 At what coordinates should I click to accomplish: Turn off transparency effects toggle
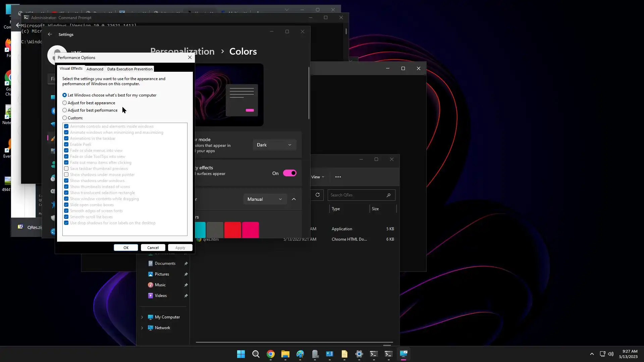pyautogui.click(x=289, y=173)
